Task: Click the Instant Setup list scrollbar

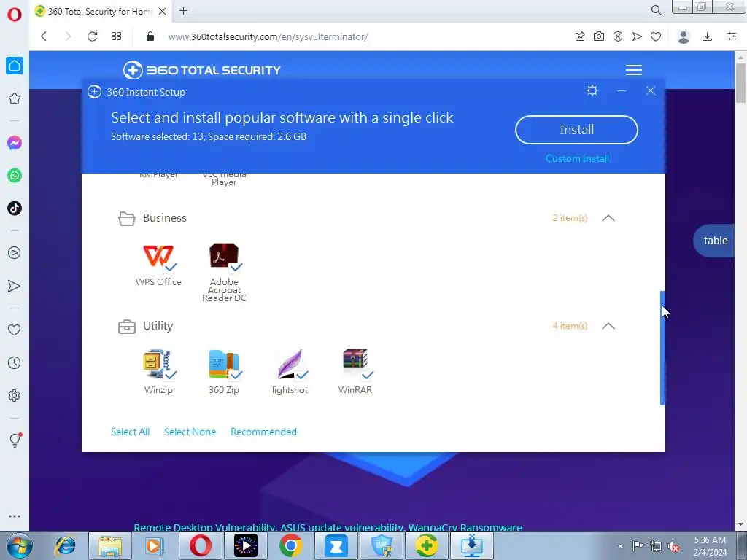Action: pos(662,348)
